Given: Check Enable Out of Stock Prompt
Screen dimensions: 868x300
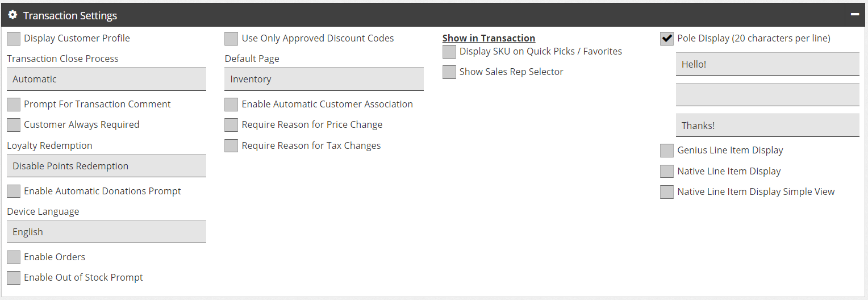Looking at the screenshot, I should [x=14, y=278].
